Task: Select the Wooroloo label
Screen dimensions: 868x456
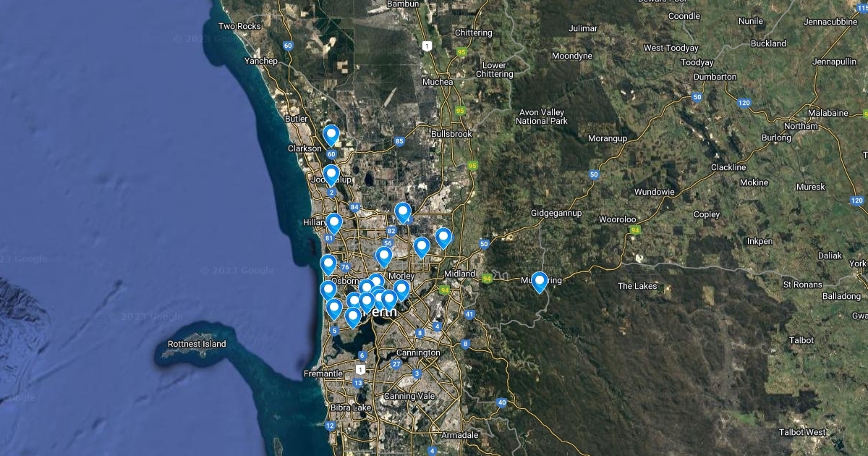Action: tap(618, 219)
